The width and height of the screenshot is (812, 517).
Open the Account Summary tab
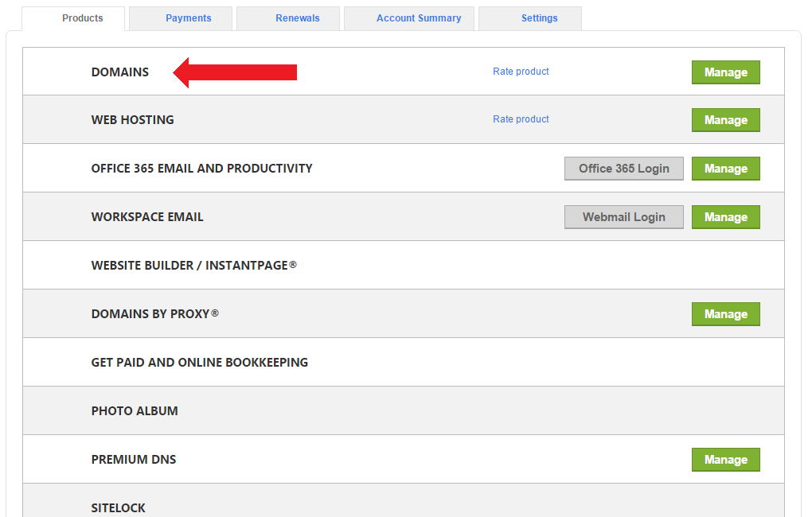click(x=409, y=18)
